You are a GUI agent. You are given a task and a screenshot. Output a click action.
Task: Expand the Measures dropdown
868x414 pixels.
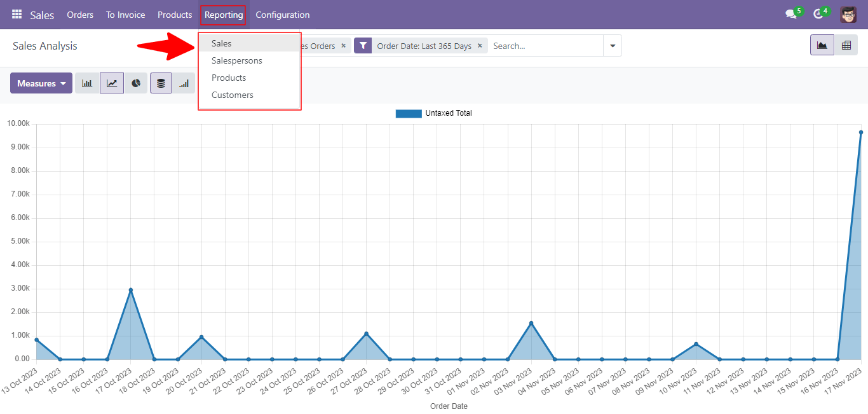(41, 83)
